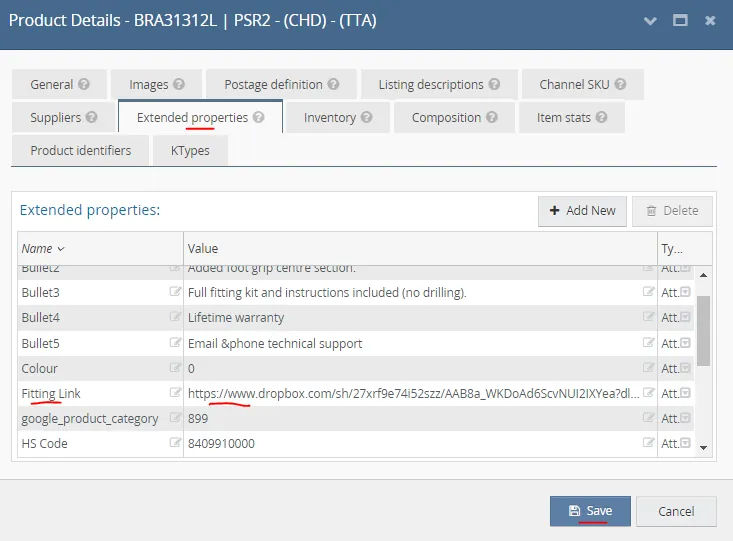733x541 pixels.
Task: Open the Inventory tab
Action: point(338,117)
